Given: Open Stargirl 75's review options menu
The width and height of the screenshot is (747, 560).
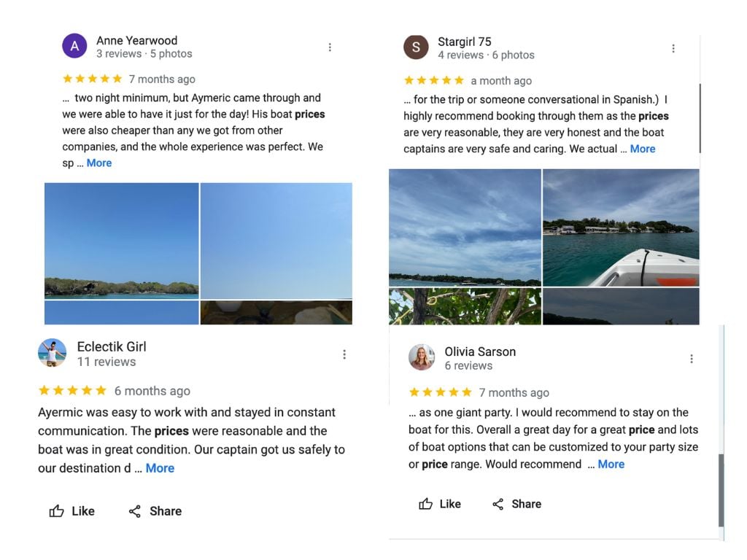Looking at the screenshot, I should pos(673,48).
